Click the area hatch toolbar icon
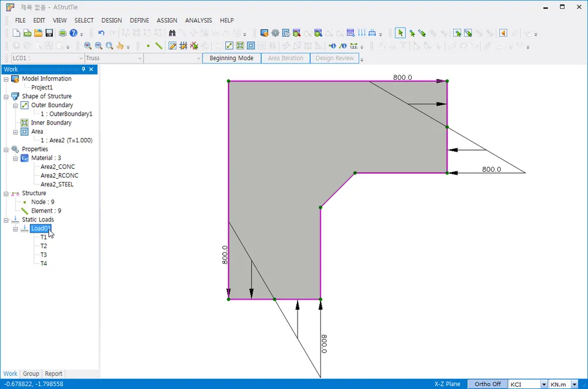The height and width of the screenshot is (389, 588). tap(251, 46)
